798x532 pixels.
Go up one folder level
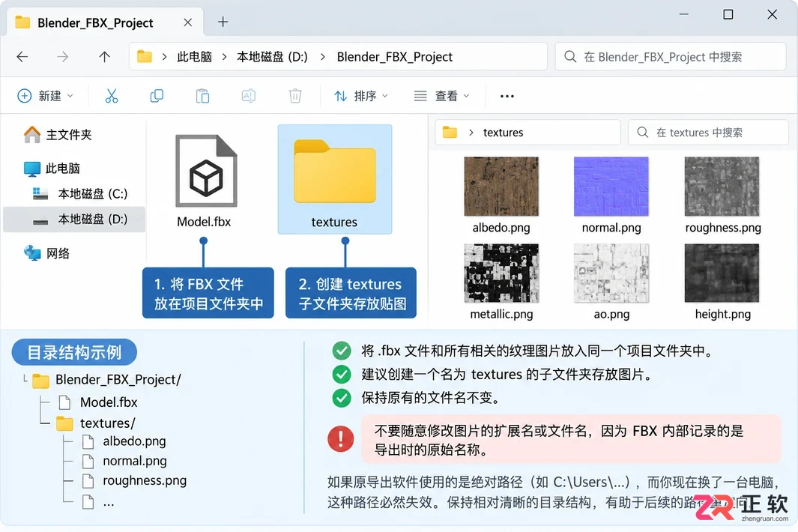[104, 56]
